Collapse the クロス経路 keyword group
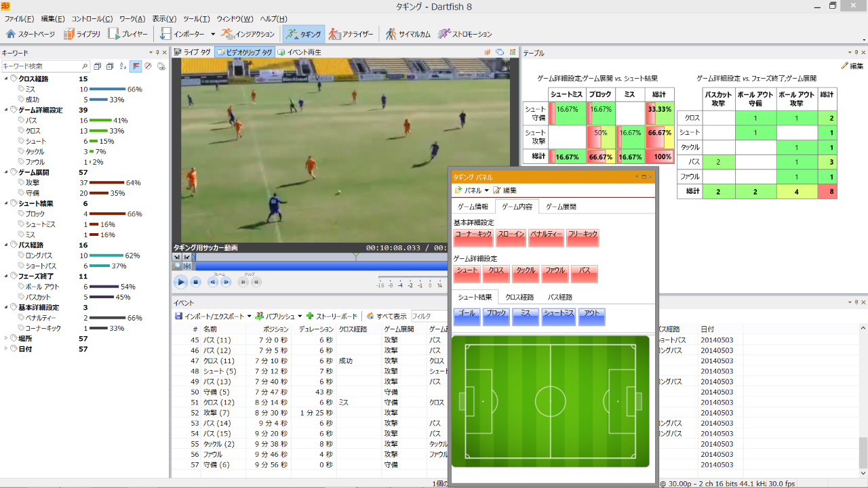 6,79
